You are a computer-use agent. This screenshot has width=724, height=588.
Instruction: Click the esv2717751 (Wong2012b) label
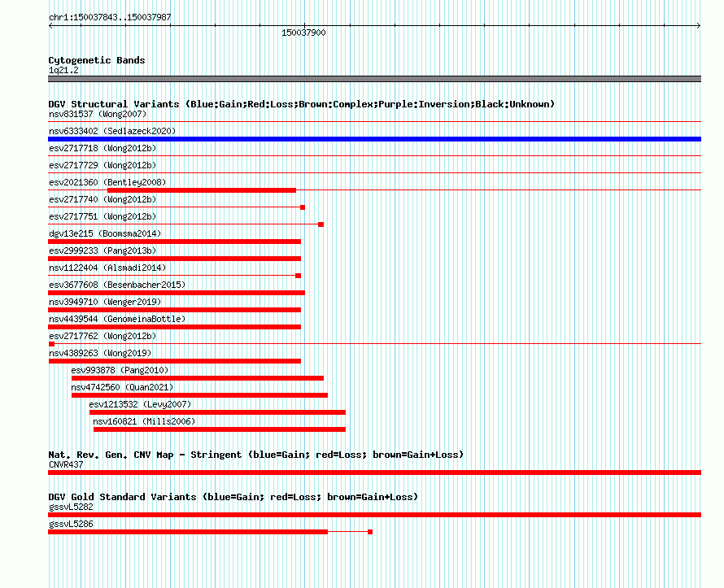coord(102,216)
